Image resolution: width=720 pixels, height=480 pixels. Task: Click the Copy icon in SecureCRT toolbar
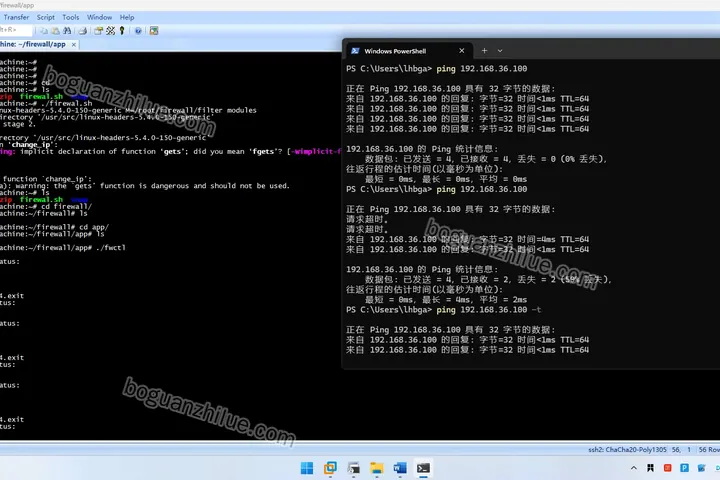(x=44, y=31)
